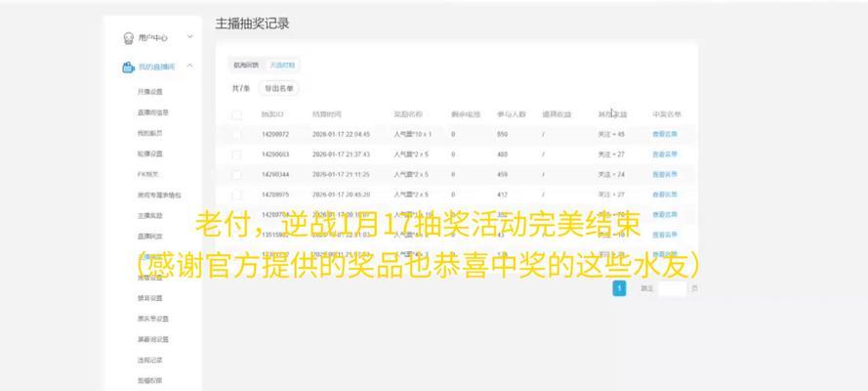The height and width of the screenshot is (391, 868).
Task: Open the PK相关 sidebar entry
Action: pyautogui.click(x=147, y=174)
